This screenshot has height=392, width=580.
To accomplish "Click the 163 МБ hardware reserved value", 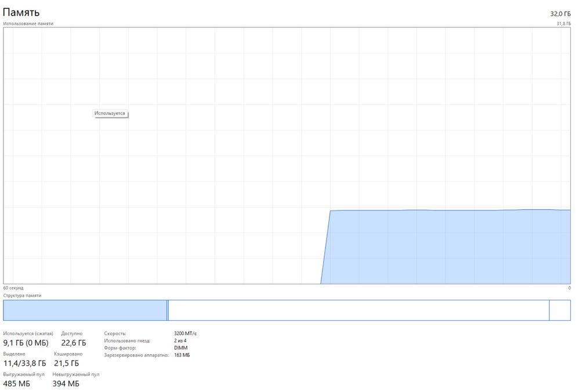I will point(182,355).
